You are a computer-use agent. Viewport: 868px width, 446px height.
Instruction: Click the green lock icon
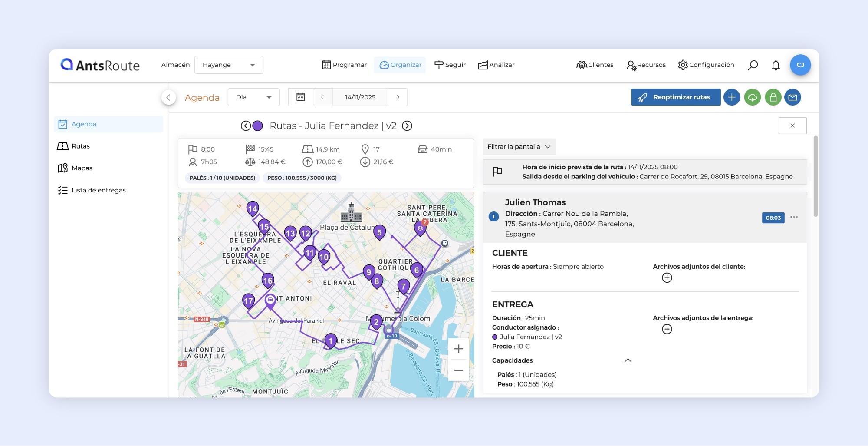tap(773, 97)
